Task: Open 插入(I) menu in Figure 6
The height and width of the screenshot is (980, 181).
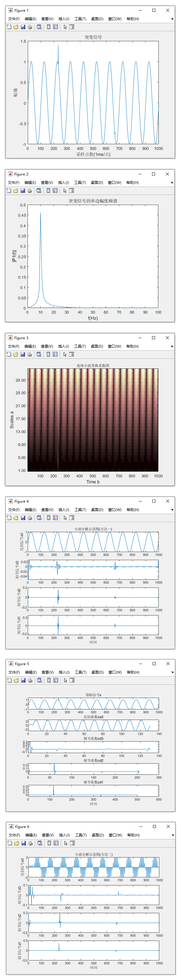Action: coord(64,835)
